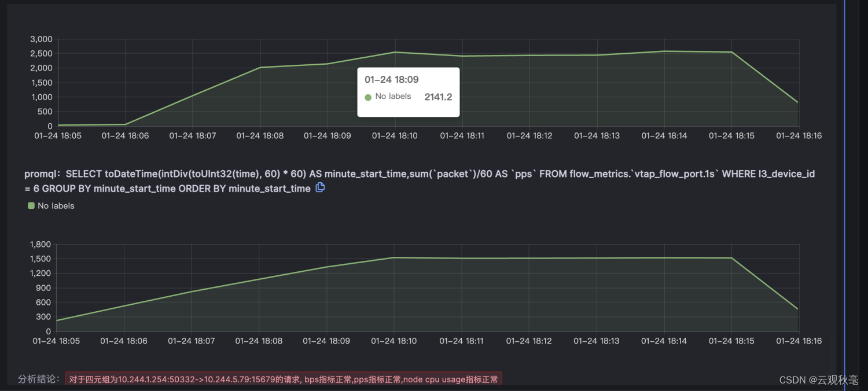Click upper chart line peak at 18:10
The width and height of the screenshot is (868, 391).
tap(395, 52)
